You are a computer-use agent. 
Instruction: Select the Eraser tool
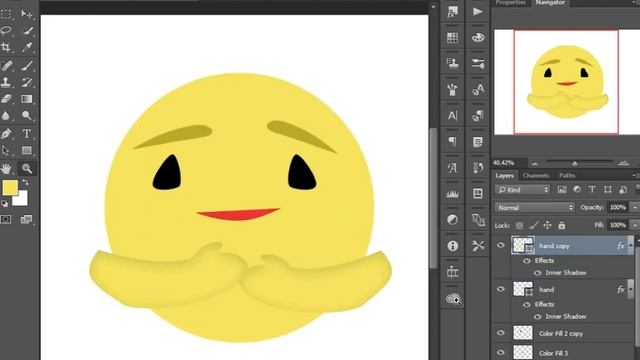6,99
